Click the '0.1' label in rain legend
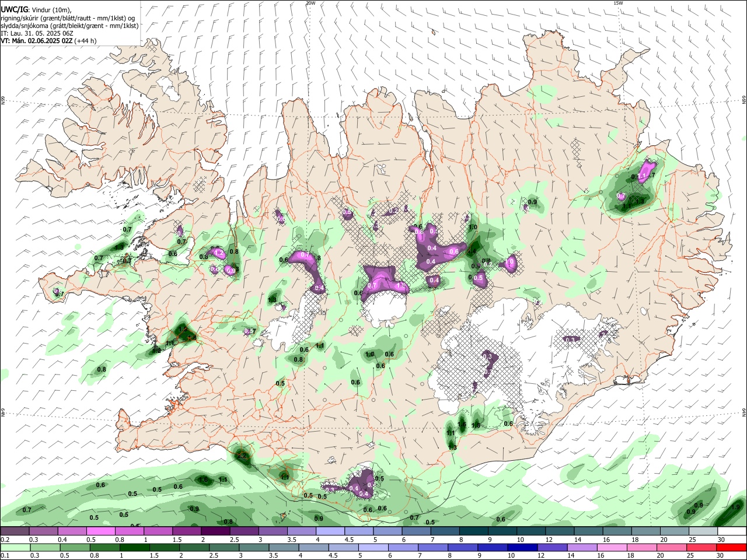This screenshot has width=747, height=560. click(4, 555)
